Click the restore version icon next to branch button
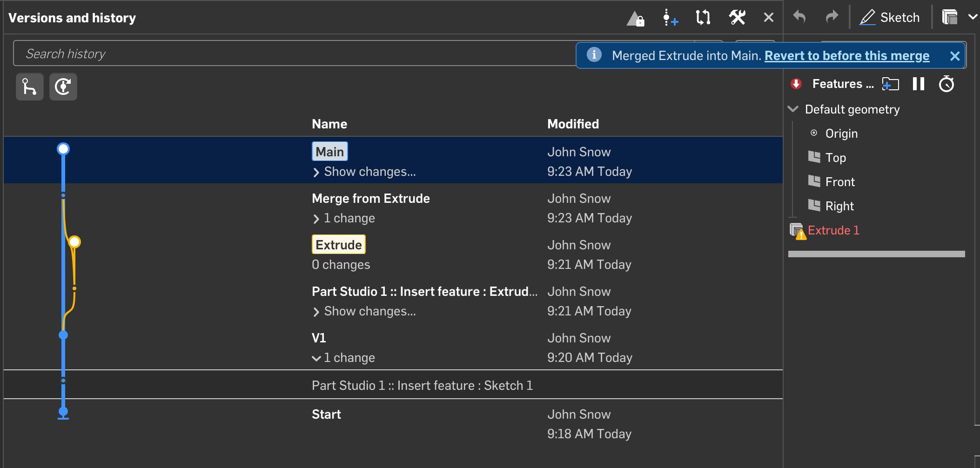 [63, 87]
